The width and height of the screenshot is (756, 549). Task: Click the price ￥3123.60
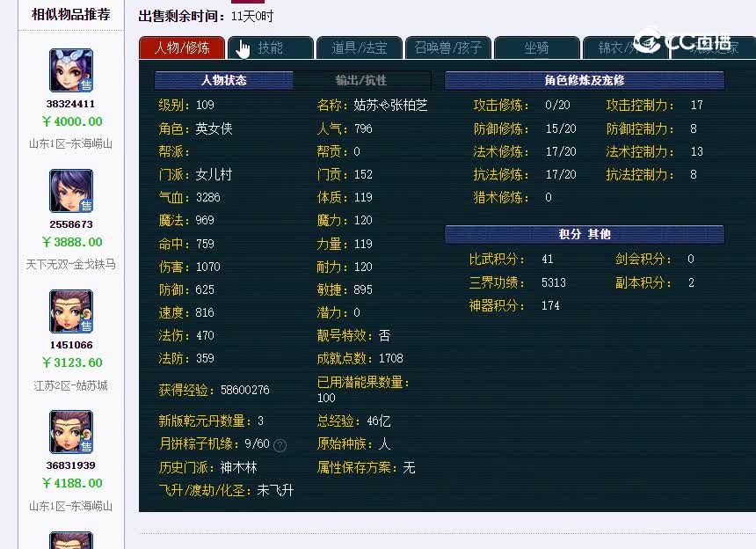[72, 362]
